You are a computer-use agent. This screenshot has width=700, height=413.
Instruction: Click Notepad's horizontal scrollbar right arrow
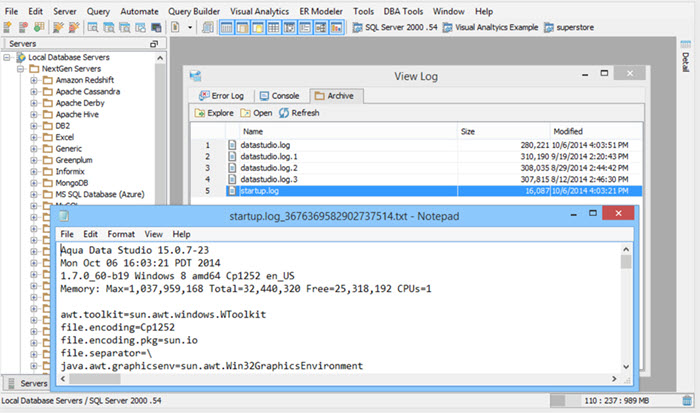(614, 379)
